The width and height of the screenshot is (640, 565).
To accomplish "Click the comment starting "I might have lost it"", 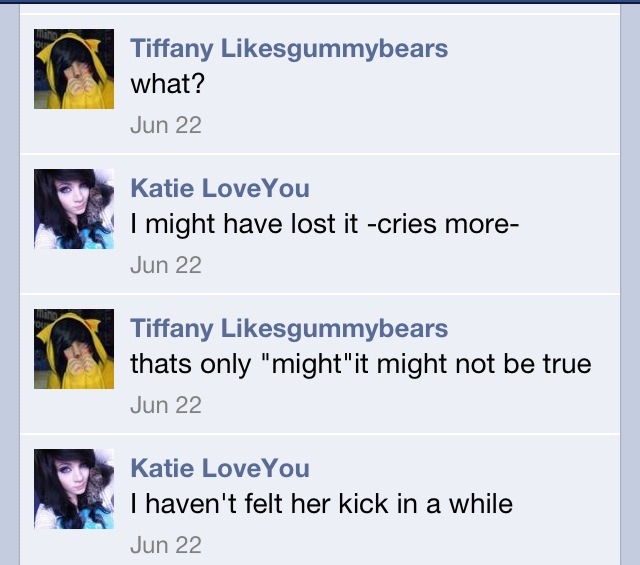I will [325, 224].
